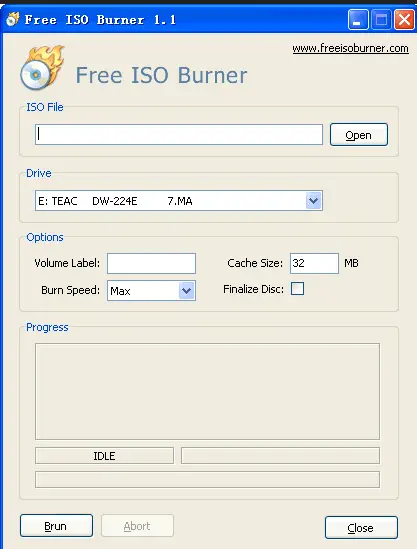This screenshot has height=549, width=417.
Task: Start burning with the Brun button
Action: (56, 526)
